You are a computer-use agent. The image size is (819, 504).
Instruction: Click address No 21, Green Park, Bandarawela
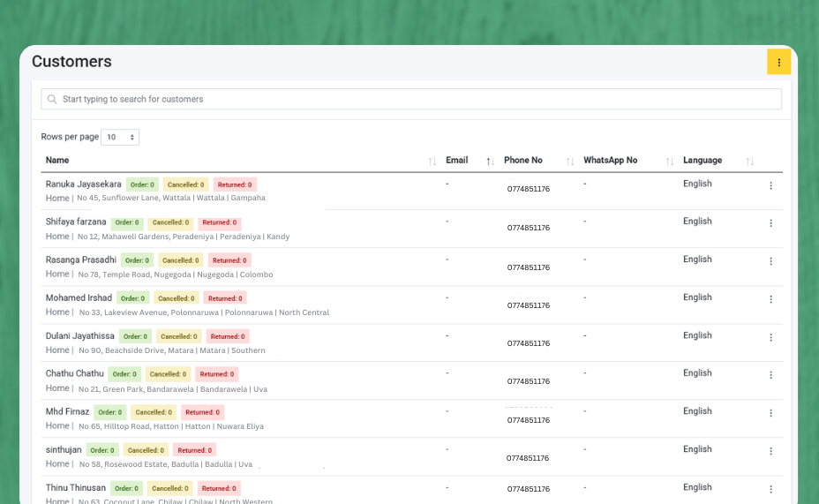(173, 389)
